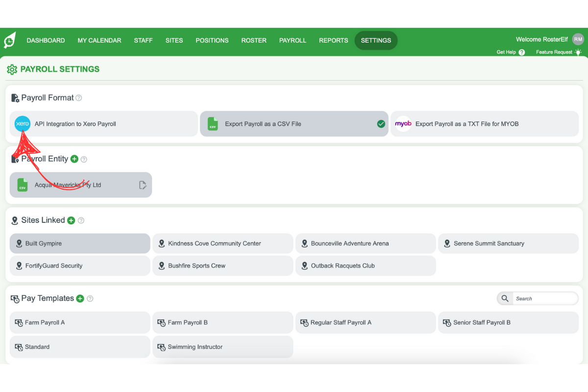Edit the Acqua Mavericks Pty Ltd entity
The image size is (588, 392).
point(143,185)
